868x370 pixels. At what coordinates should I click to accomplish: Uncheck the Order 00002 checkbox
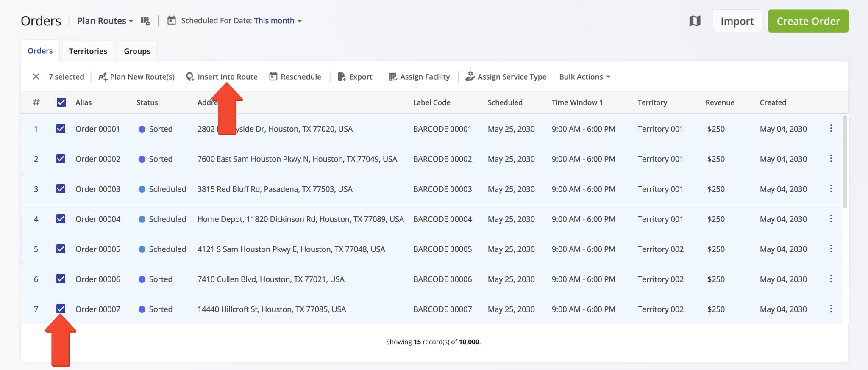pyautogui.click(x=61, y=158)
